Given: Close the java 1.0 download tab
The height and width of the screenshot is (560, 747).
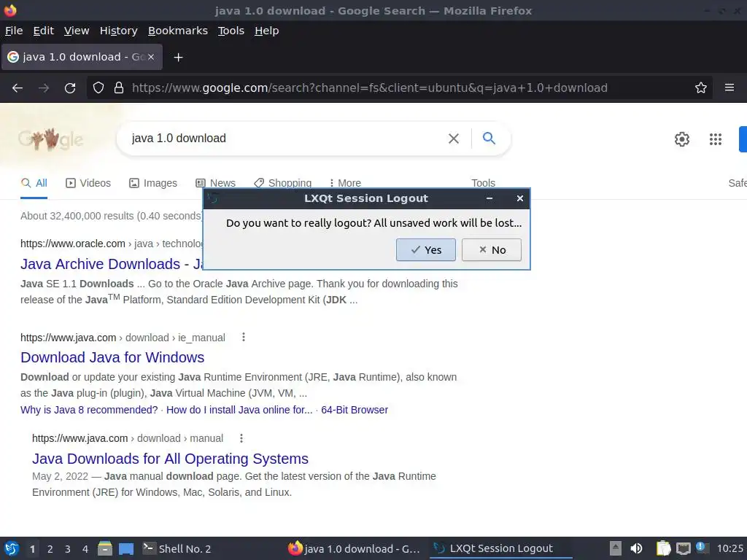Looking at the screenshot, I should (150, 57).
